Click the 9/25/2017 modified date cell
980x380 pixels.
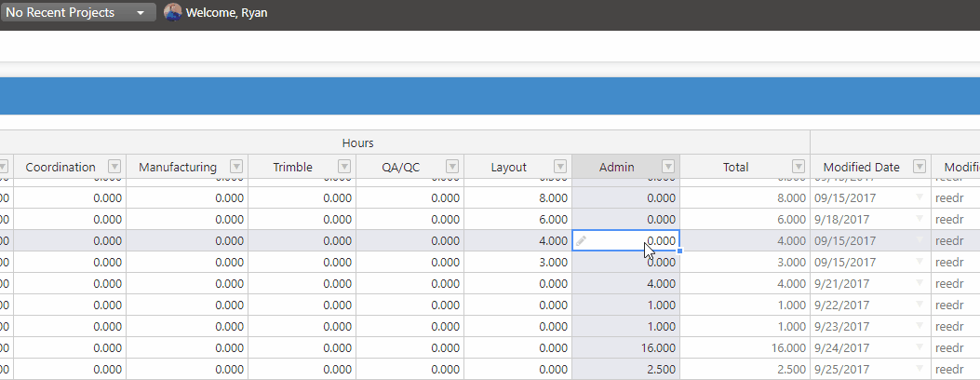pos(870,368)
